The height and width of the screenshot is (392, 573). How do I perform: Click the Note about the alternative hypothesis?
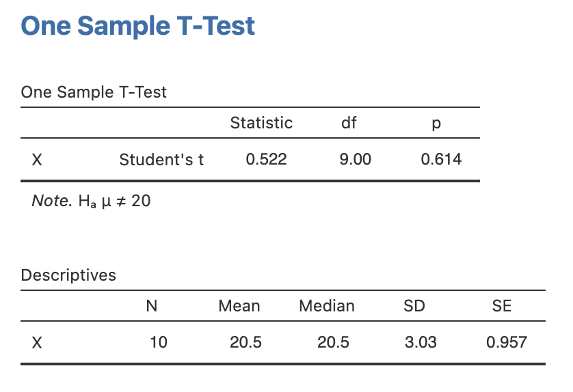click(x=91, y=201)
